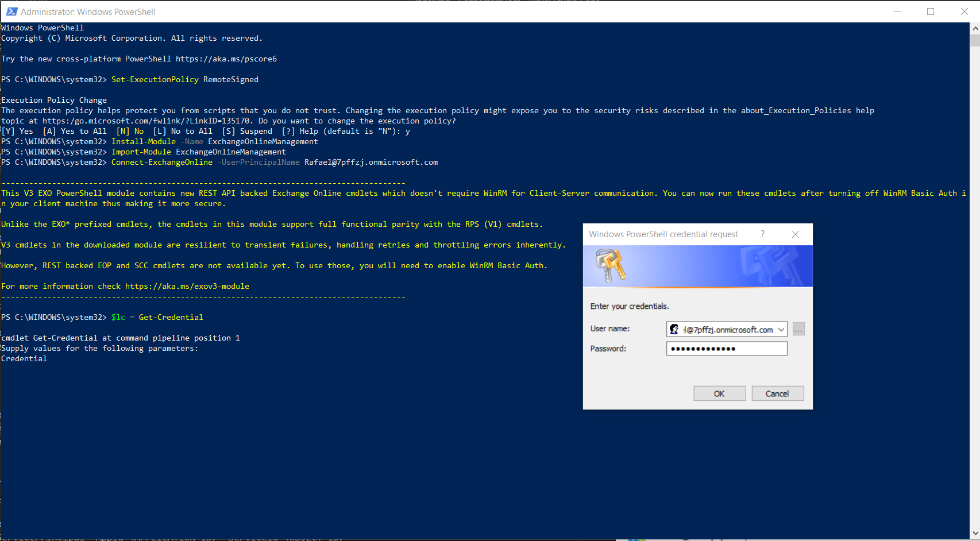Click the Import-Module command text
The width and height of the screenshot is (980, 541).
(x=141, y=152)
